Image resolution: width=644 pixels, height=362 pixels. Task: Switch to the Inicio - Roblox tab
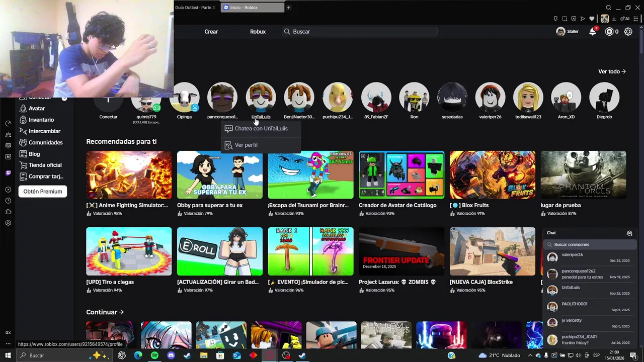(x=252, y=8)
